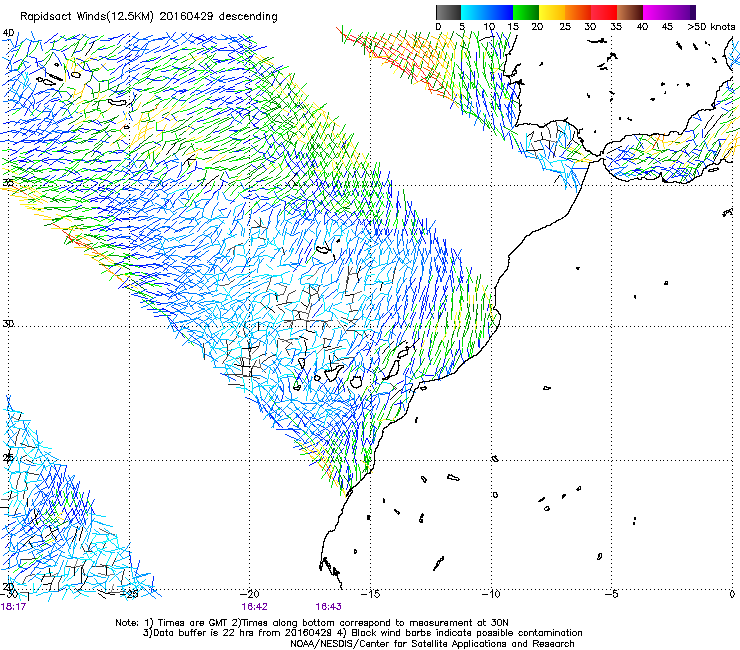
Task: Click the purple pass time "18:17"
Action: click(x=13, y=607)
